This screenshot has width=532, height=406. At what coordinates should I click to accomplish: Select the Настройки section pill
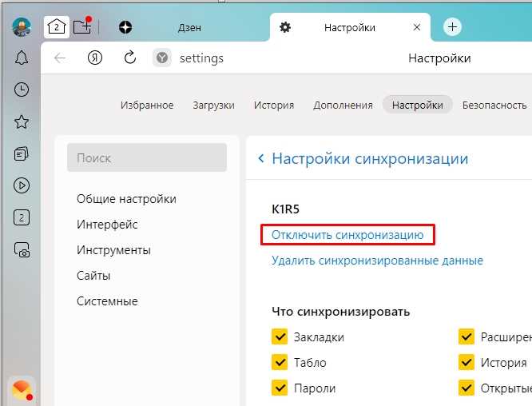[417, 105]
